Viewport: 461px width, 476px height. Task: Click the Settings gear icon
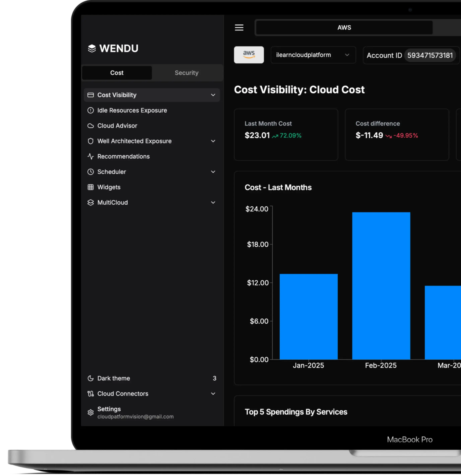coord(91,412)
